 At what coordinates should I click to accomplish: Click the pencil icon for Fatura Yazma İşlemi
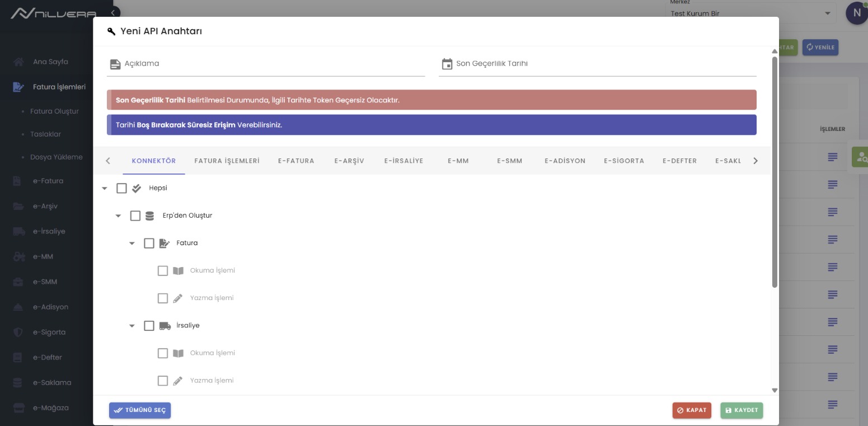pos(178,298)
